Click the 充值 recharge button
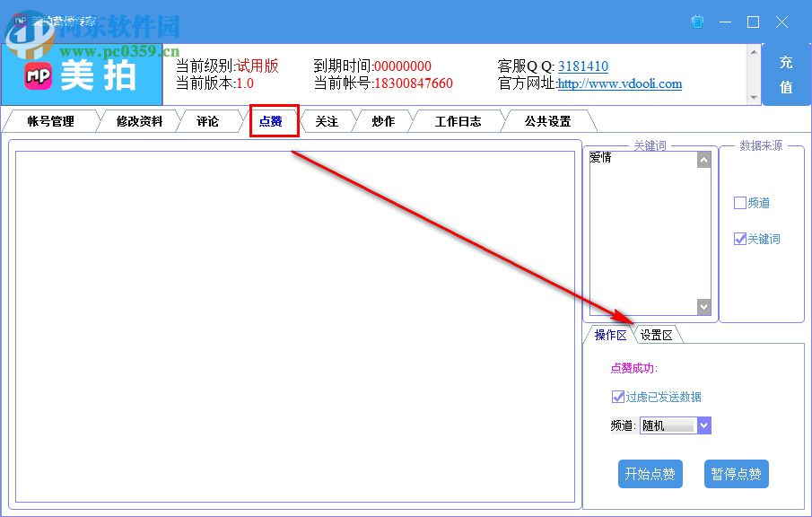 (x=789, y=74)
